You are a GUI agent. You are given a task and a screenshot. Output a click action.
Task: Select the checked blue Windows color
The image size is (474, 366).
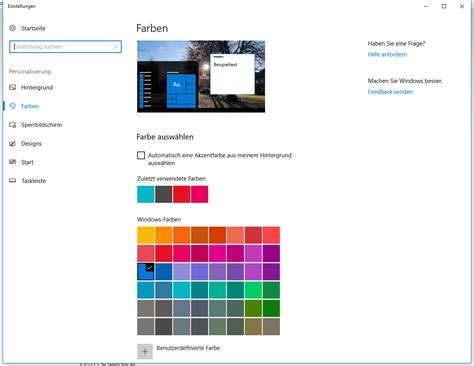point(146,271)
